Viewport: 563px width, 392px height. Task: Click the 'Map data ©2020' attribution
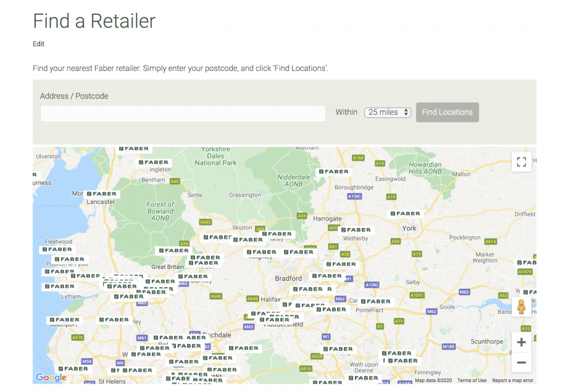[x=433, y=380]
